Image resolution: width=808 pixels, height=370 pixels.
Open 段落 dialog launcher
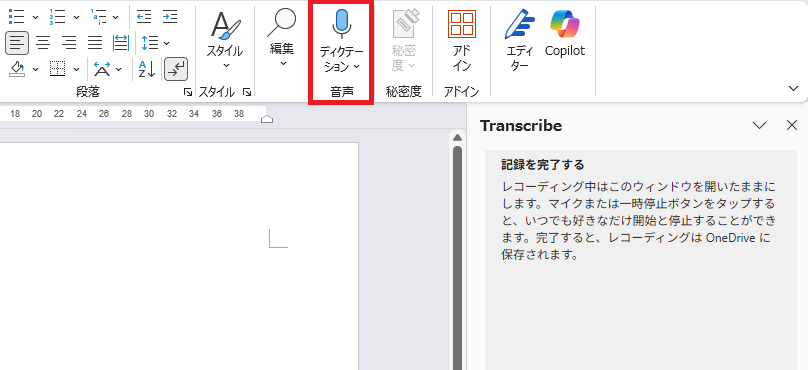coord(188,92)
